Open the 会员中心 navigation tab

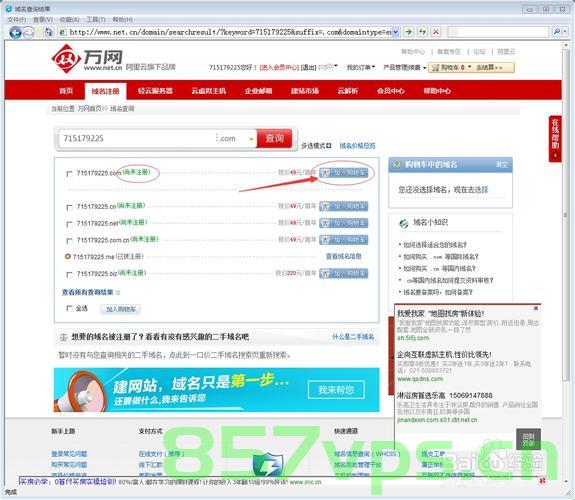click(391, 91)
